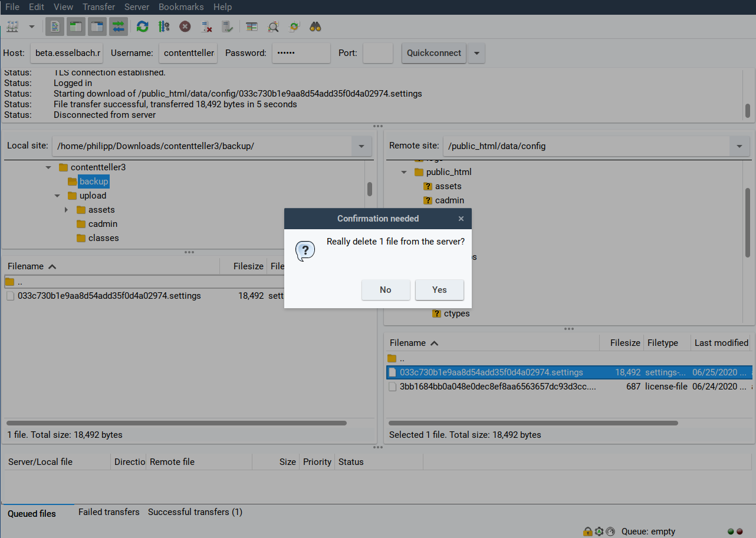Viewport: 756px width, 538px height.
Task: Click Yes to confirm deletion
Action: pos(439,290)
